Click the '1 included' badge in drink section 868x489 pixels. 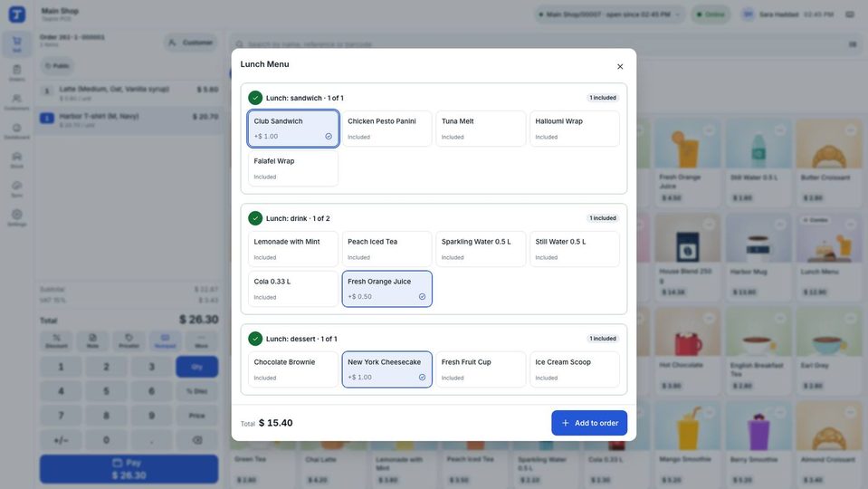pos(603,218)
